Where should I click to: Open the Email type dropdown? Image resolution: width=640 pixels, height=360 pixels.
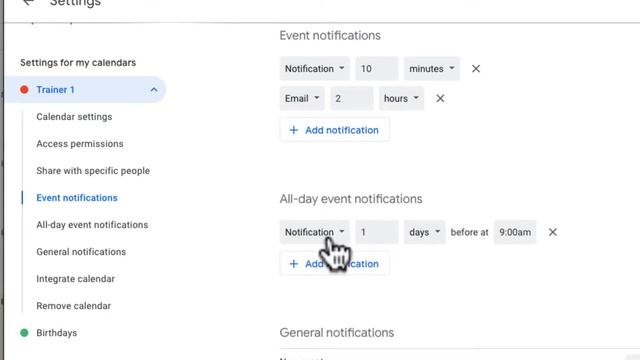302,98
